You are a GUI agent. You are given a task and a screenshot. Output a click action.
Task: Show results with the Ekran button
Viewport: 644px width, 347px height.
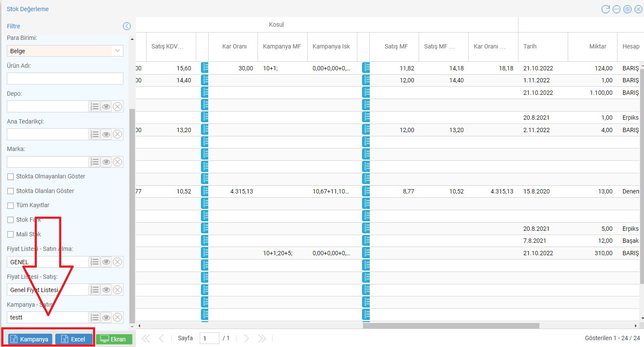(x=114, y=339)
